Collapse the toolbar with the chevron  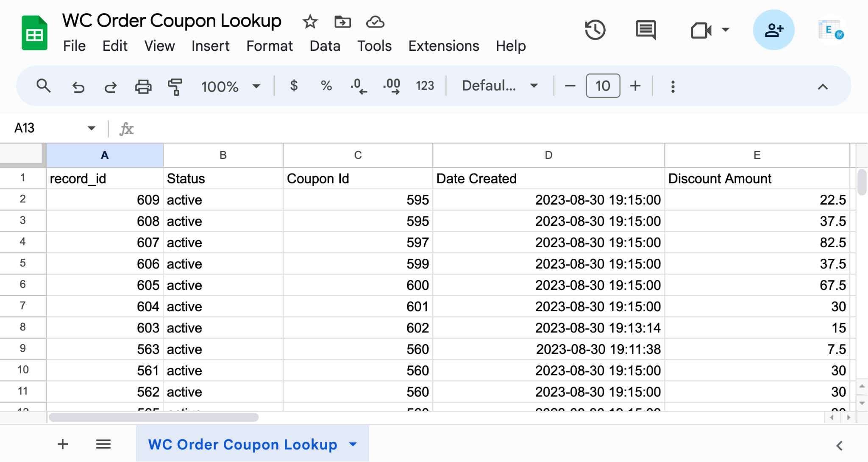click(x=822, y=86)
